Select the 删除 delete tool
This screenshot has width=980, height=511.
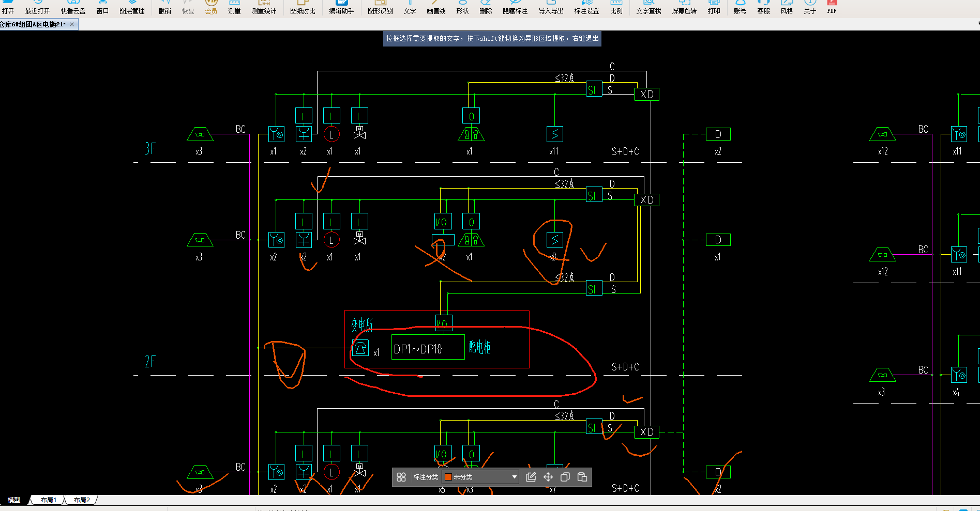(x=486, y=7)
